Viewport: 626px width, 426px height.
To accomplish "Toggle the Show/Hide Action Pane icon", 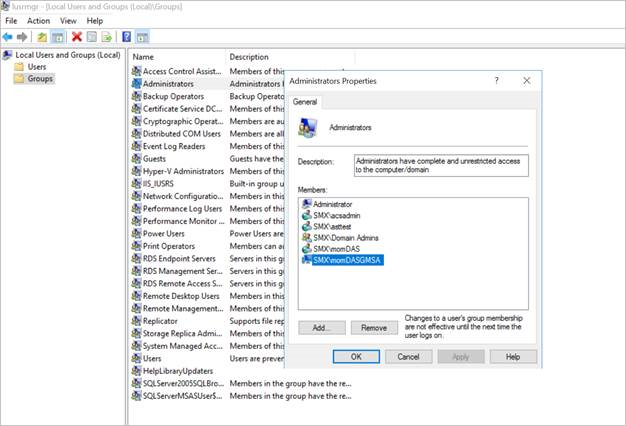I will pyautogui.click(x=143, y=38).
